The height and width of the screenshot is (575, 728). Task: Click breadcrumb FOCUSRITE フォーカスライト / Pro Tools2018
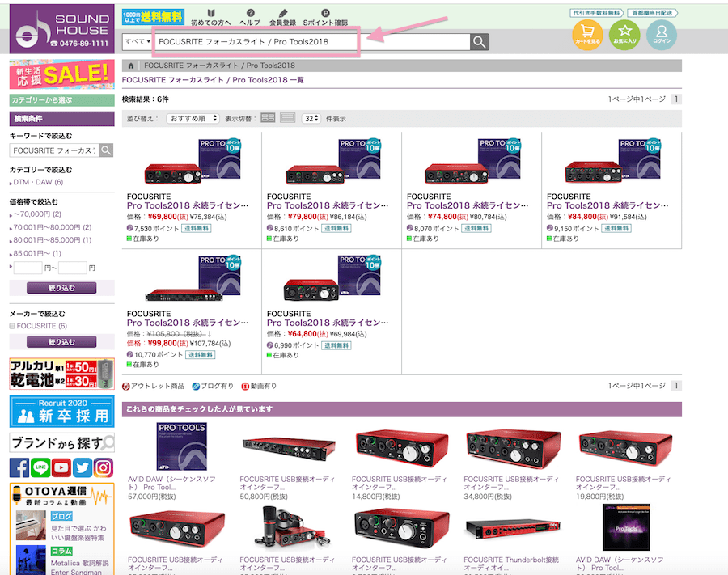click(x=219, y=66)
